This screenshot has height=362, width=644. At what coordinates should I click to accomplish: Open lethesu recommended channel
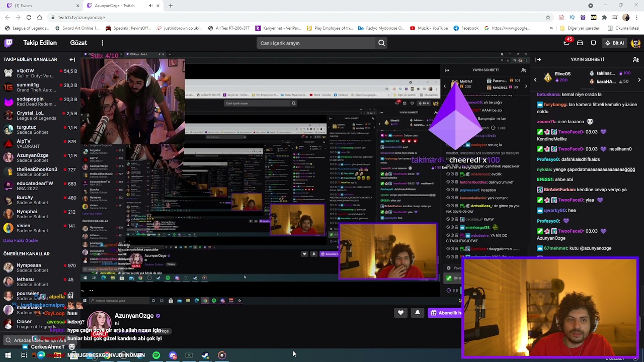(x=40, y=282)
